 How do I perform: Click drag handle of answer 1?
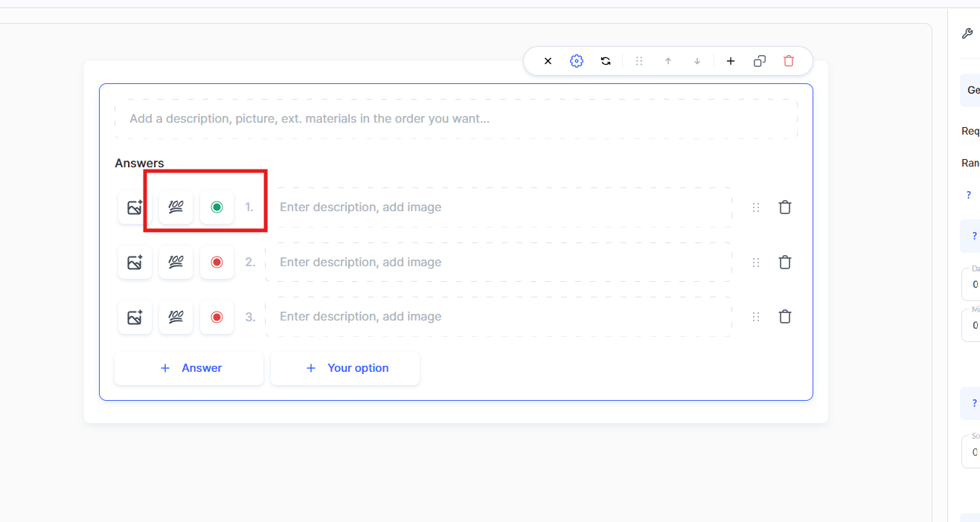[756, 207]
